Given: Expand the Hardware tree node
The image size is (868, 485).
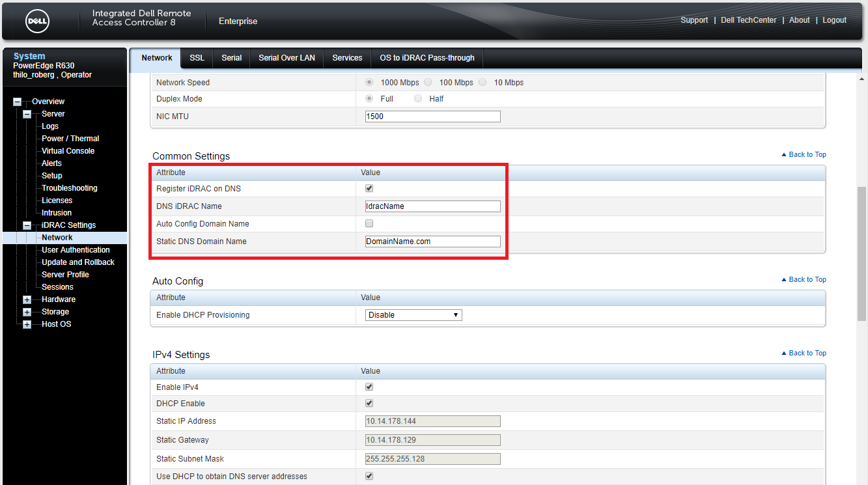Looking at the screenshot, I should [27, 299].
